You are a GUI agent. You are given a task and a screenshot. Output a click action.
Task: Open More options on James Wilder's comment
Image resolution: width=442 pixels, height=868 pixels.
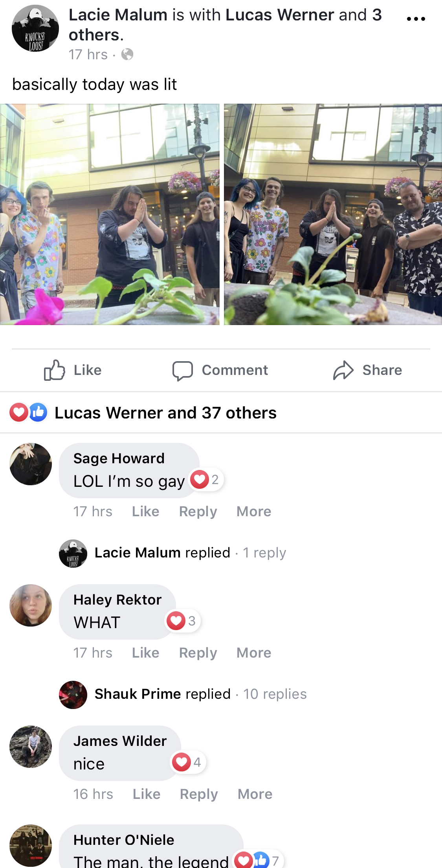(255, 794)
